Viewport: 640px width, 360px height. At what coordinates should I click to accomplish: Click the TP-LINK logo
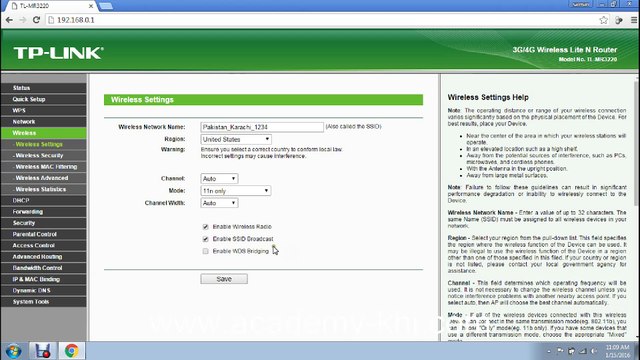[58, 53]
